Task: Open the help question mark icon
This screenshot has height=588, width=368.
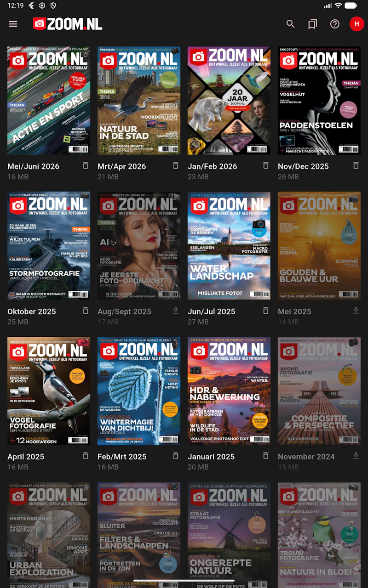Action: (335, 24)
